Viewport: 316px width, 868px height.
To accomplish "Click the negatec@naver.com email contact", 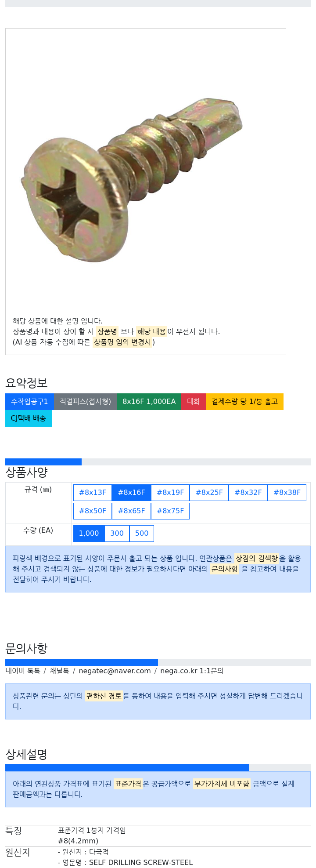I will [115, 671].
